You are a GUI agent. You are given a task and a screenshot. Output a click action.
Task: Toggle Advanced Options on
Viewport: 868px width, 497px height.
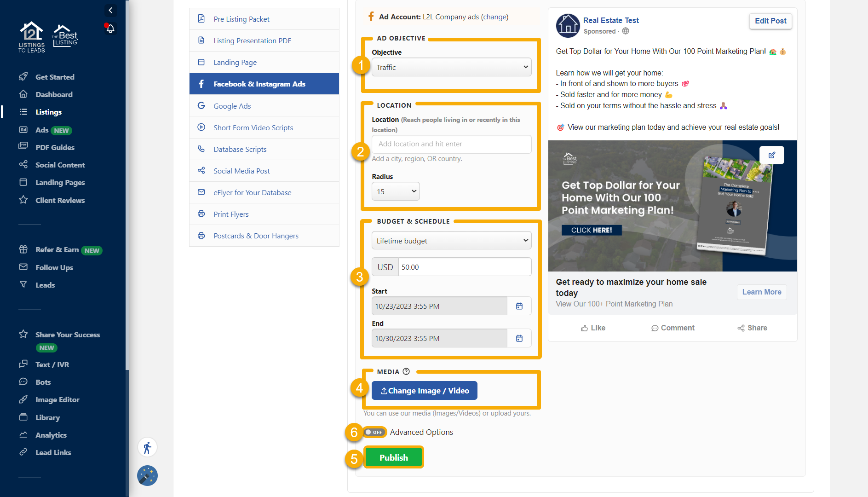(x=374, y=432)
